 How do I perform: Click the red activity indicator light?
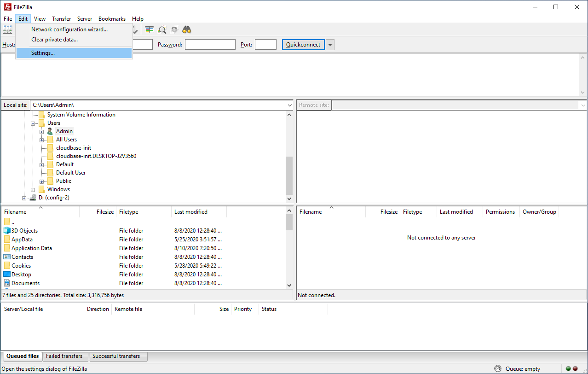(575, 368)
